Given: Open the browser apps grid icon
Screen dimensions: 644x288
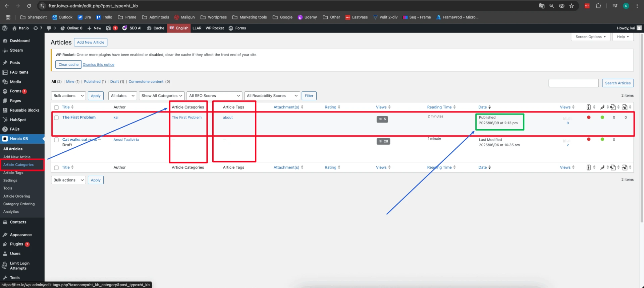Looking at the screenshot, I should coord(8,17).
